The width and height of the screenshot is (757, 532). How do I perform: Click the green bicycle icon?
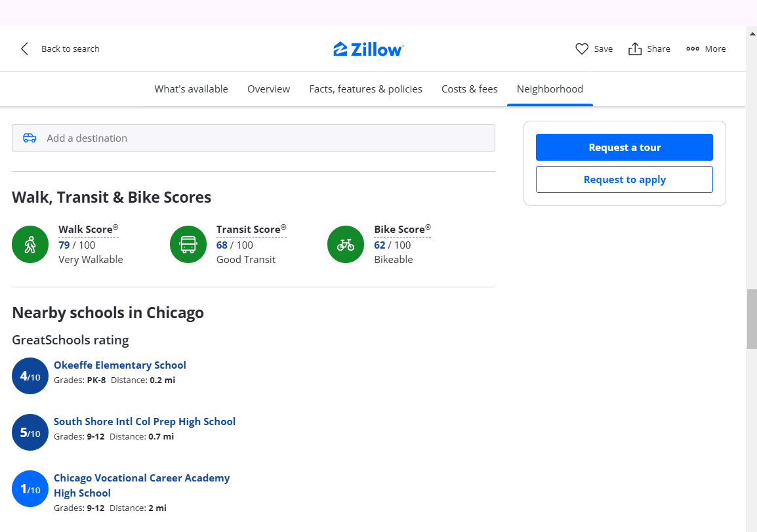346,244
